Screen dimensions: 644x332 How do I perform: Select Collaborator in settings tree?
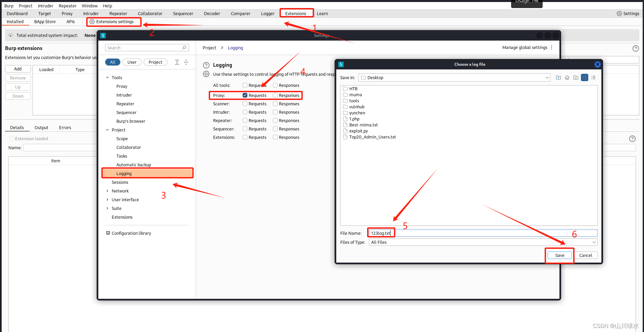(x=129, y=147)
